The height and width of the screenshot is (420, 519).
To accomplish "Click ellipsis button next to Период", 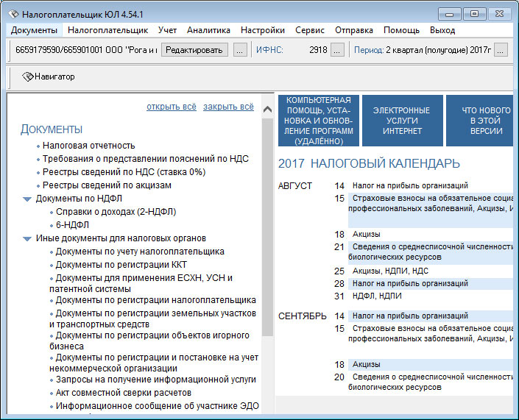I will click(501, 50).
